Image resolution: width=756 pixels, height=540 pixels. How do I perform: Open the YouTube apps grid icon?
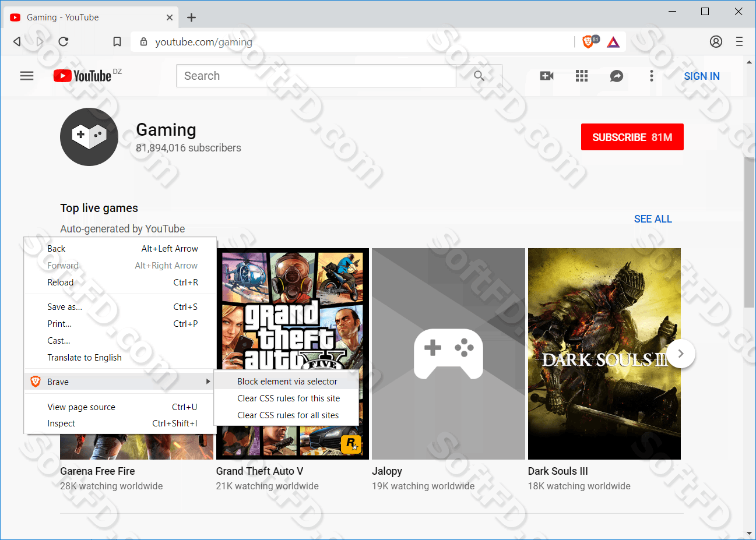coord(582,76)
